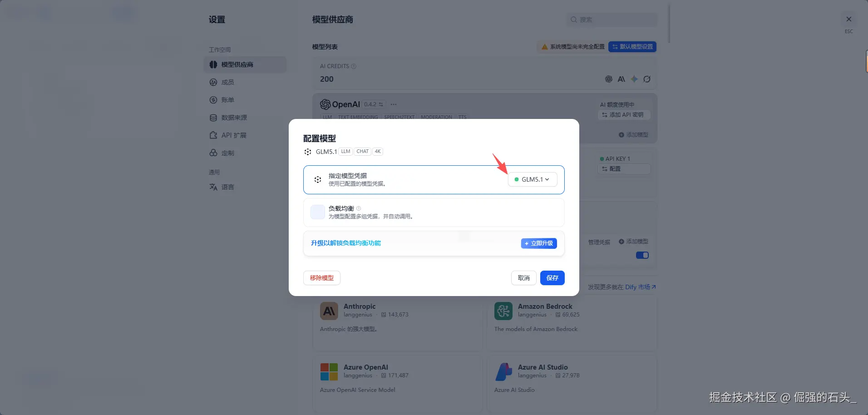Toggle the blue model enable switch
The image size is (868, 415).
[x=642, y=255]
